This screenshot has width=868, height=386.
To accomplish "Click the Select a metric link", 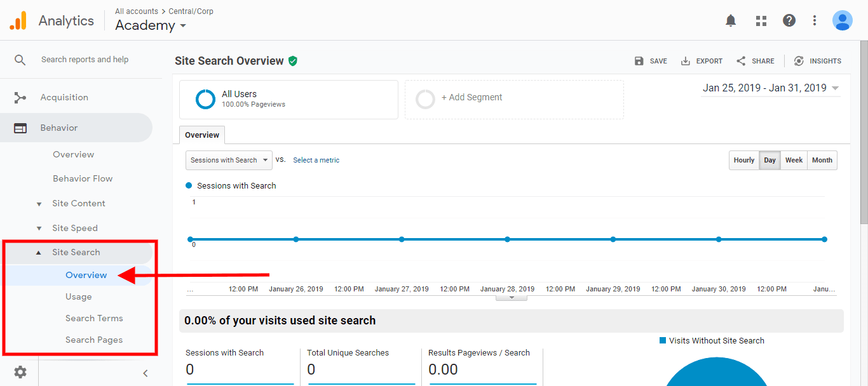I will click(x=316, y=161).
